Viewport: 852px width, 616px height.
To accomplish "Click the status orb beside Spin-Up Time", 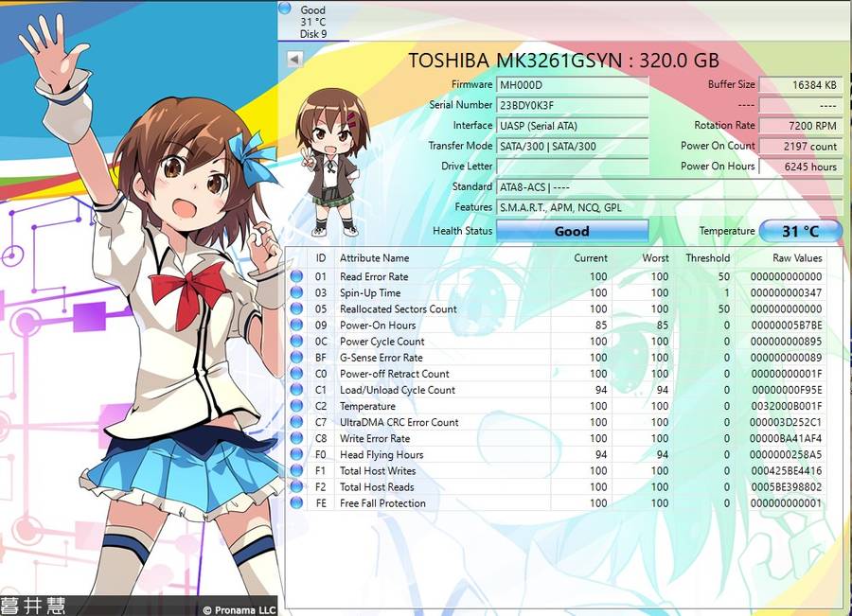I will tap(296, 293).
